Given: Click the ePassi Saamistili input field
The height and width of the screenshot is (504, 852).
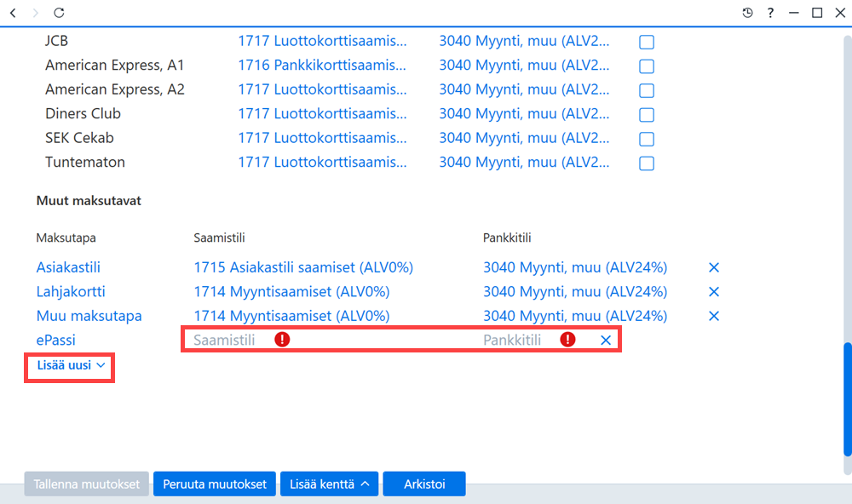Looking at the screenshot, I should pyautogui.click(x=224, y=340).
